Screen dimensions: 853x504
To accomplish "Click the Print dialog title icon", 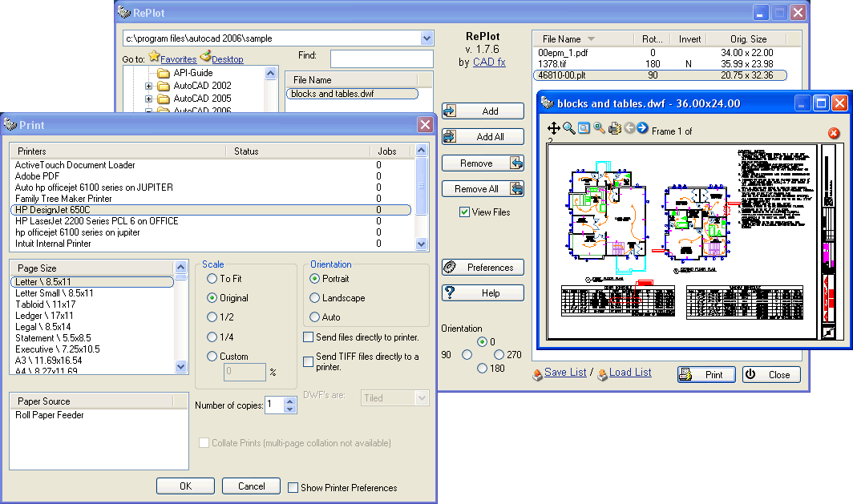I will click(10, 124).
